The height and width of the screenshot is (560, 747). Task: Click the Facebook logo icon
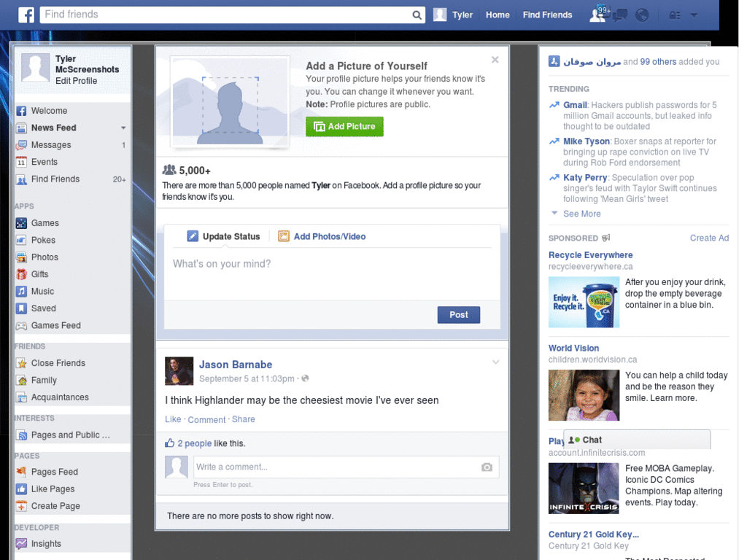(26, 15)
